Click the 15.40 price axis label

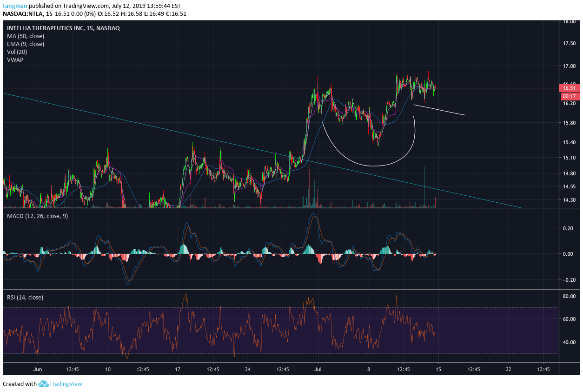pos(570,142)
